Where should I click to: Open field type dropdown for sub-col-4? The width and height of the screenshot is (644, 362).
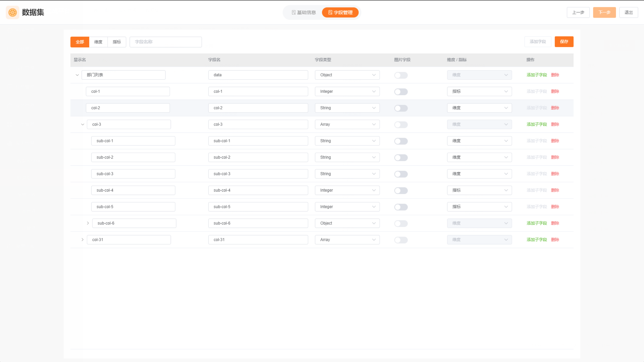(347, 190)
